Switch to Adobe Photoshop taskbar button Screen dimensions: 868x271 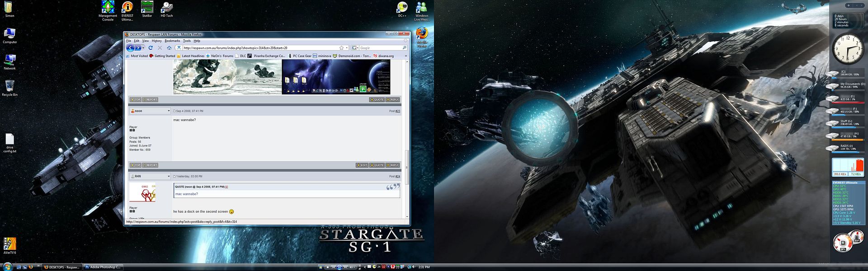click(x=103, y=267)
